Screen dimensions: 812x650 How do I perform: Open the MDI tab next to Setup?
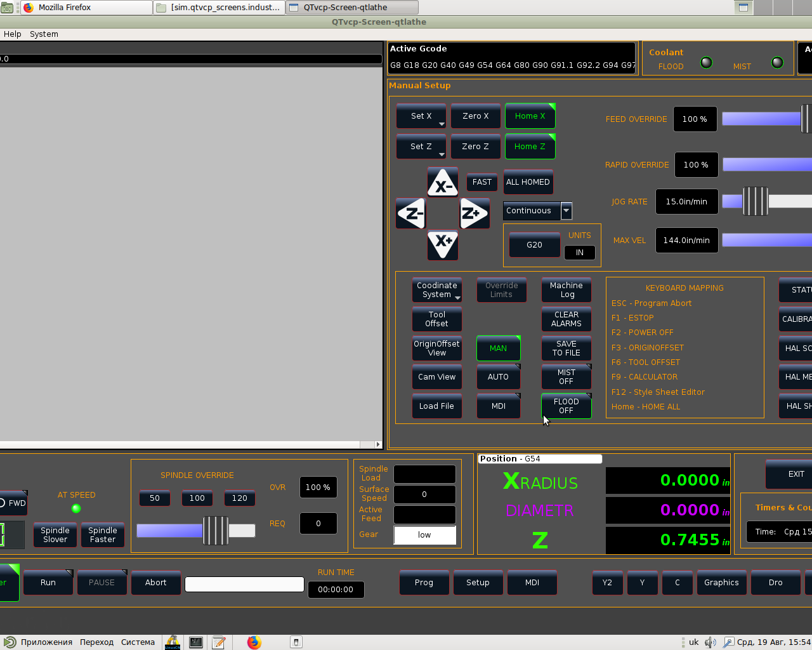pyautogui.click(x=532, y=583)
